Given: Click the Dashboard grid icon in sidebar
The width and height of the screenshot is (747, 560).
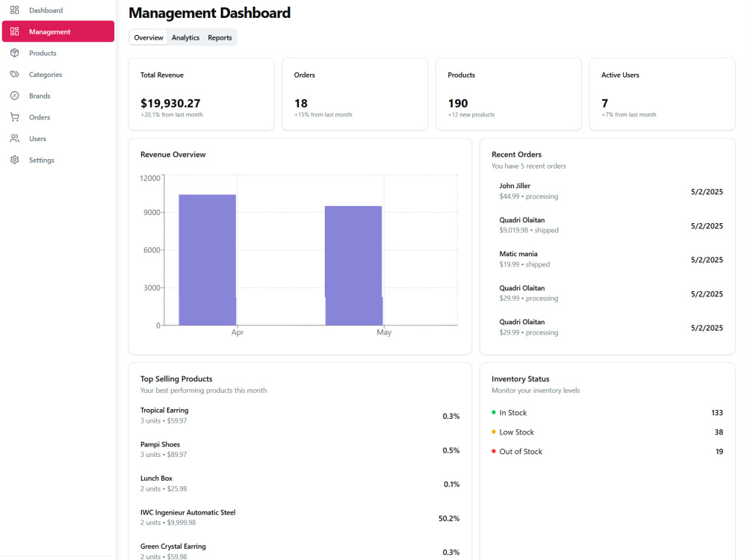Looking at the screenshot, I should click(15, 10).
